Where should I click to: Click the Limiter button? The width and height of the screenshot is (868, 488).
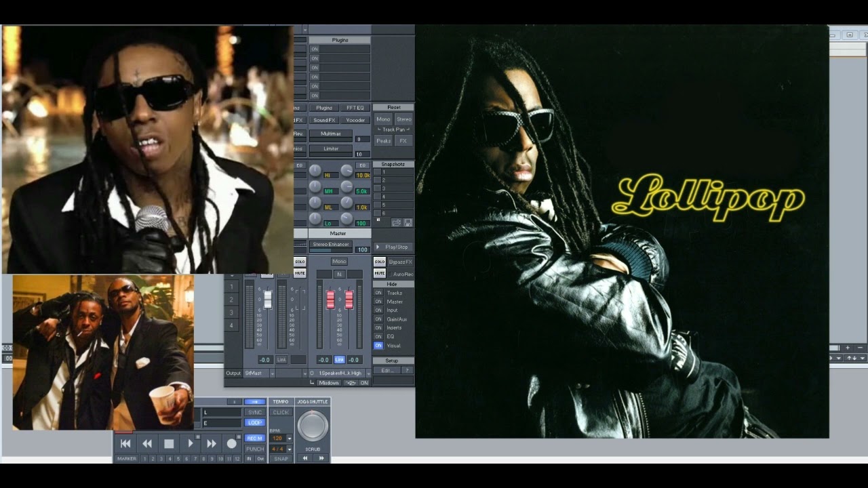[331, 148]
